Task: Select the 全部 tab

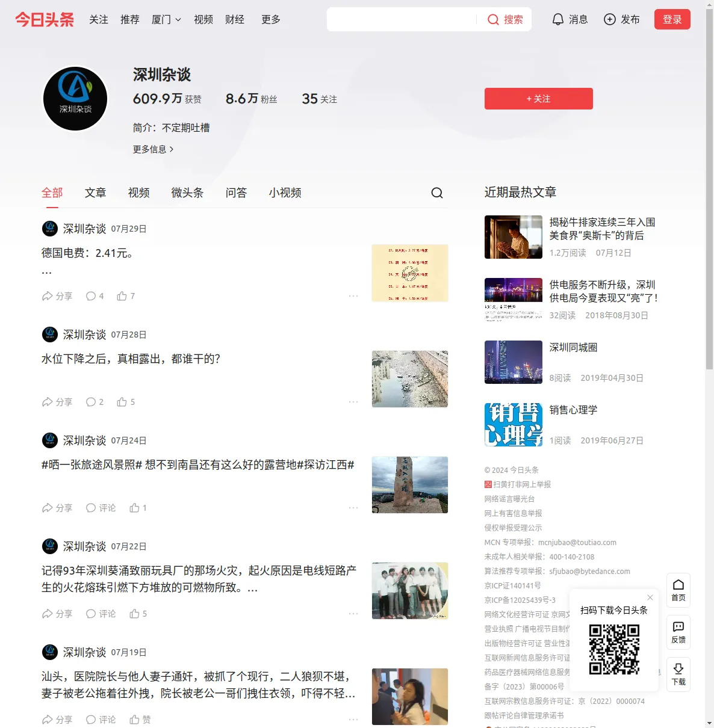Action: tap(52, 193)
